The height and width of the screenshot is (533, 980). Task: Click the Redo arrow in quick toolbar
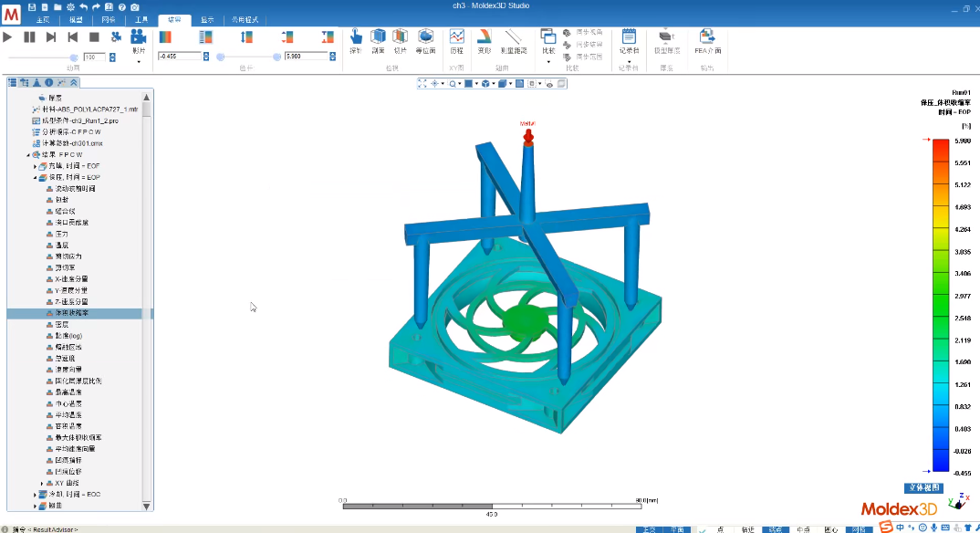[96, 7]
